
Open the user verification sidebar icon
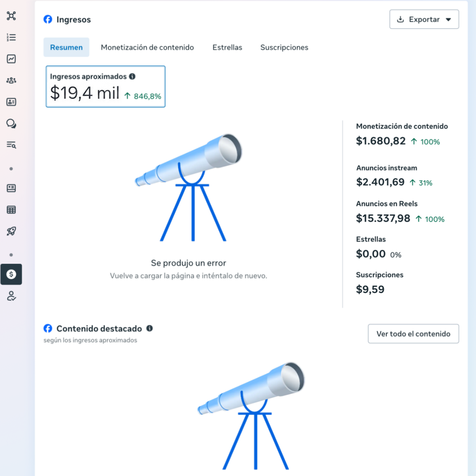coord(11,296)
